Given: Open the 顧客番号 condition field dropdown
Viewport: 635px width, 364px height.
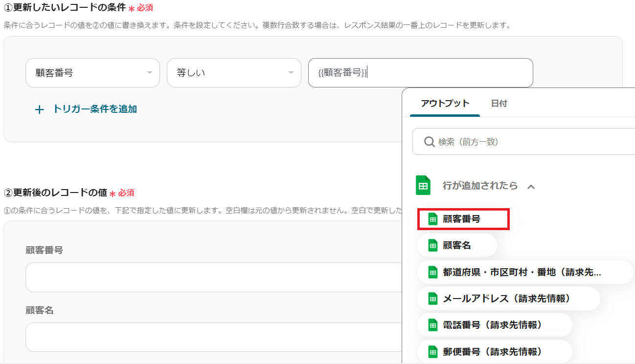Looking at the screenshot, I should point(92,73).
